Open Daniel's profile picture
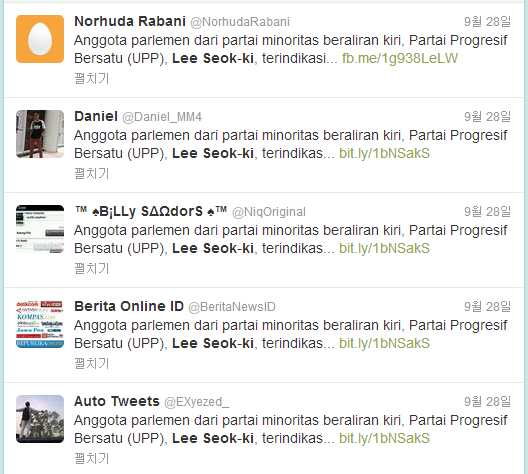 pyautogui.click(x=40, y=134)
